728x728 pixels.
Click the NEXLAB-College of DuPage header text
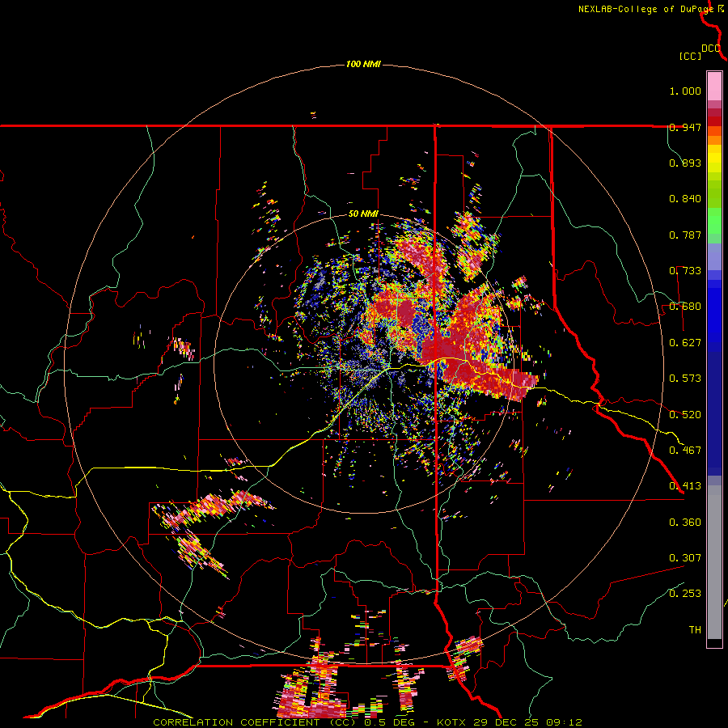tap(645, 9)
